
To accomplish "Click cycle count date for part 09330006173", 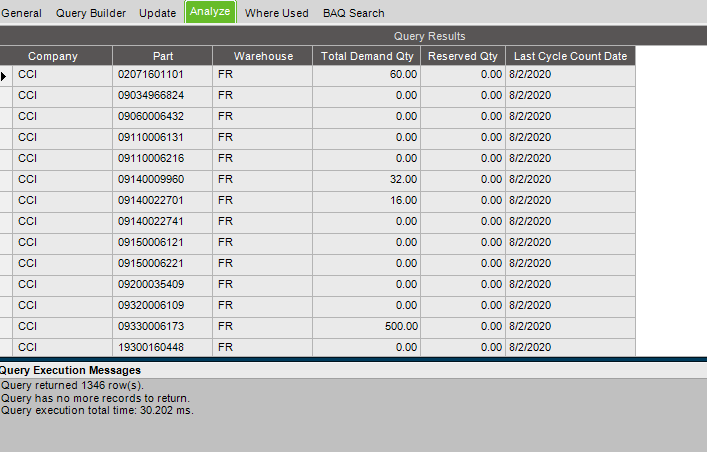I will (x=570, y=326).
